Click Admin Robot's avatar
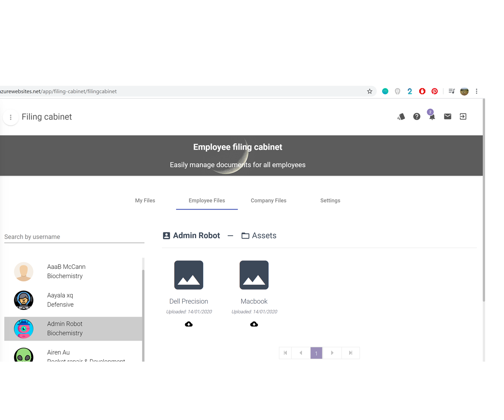Screen dimensions: 504x420 (x=24, y=329)
